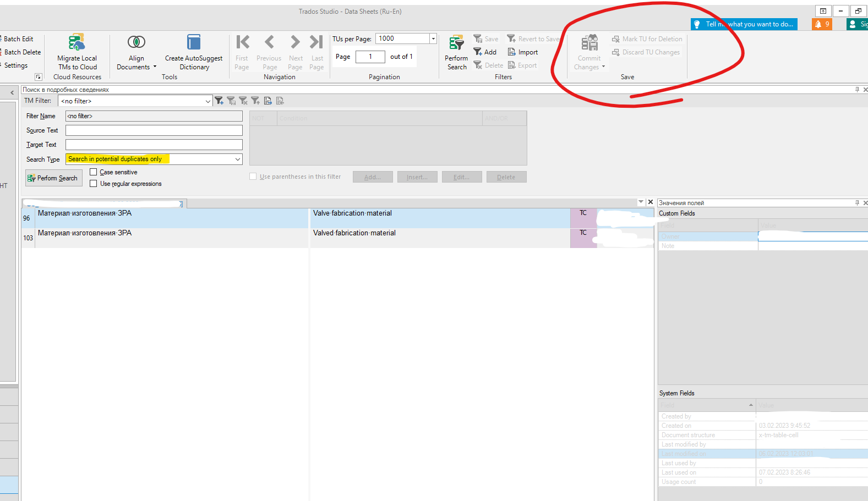Click the Edit... condition button
This screenshot has height=501, width=868.
462,177
